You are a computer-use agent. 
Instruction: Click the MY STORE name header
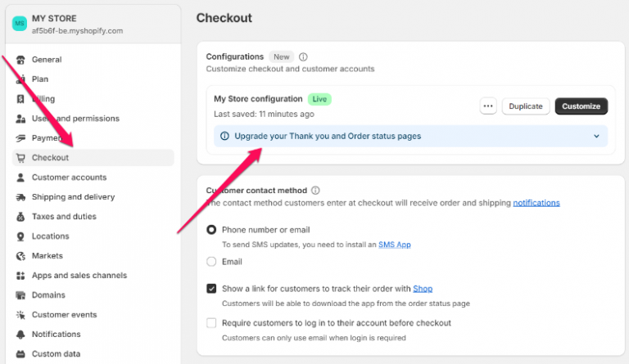(54, 19)
